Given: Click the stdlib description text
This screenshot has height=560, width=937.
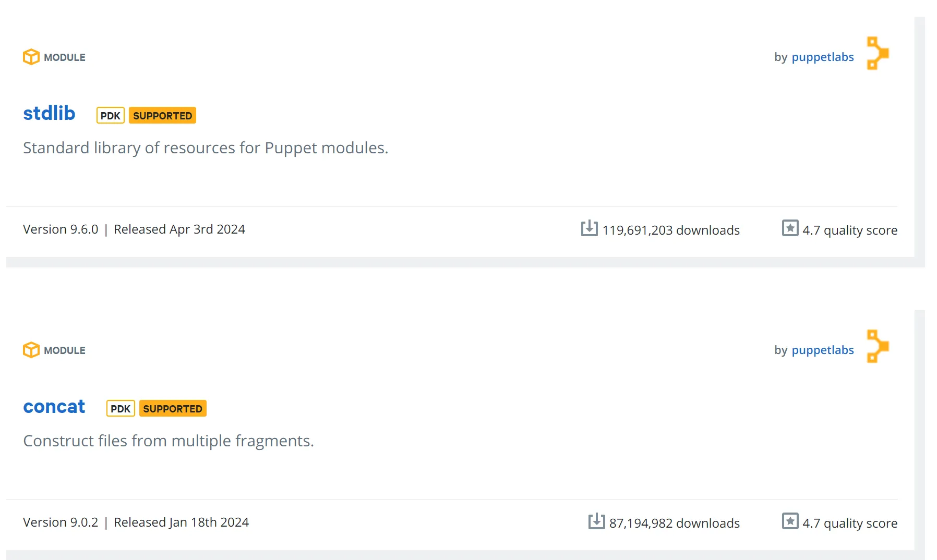Looking at the screenshot, I should [206, 148].
